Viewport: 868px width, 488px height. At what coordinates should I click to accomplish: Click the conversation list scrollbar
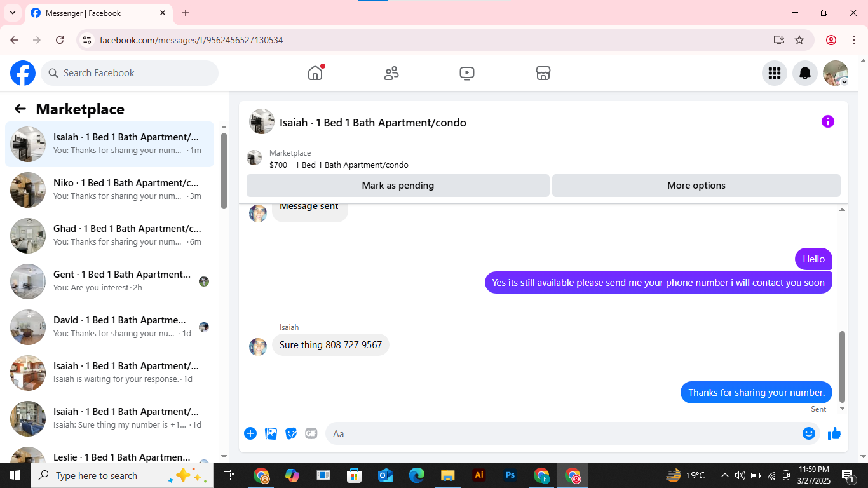pyautogui.click(x=224, y=170)
